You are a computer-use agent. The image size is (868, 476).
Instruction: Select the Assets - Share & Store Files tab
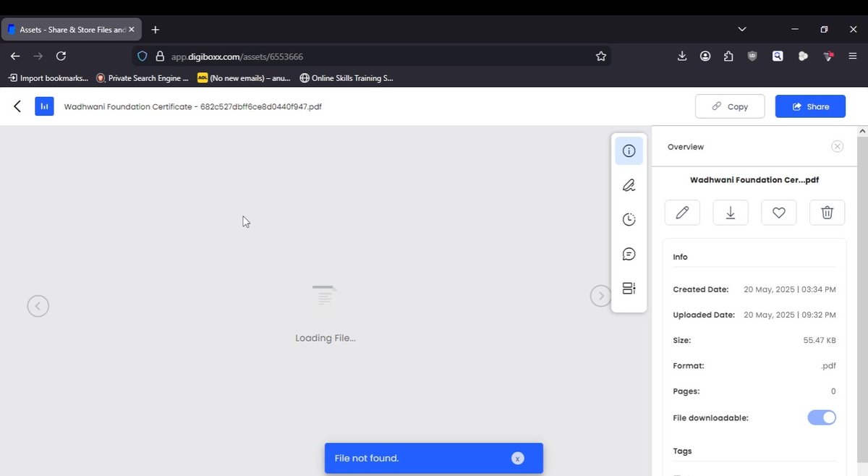(71, 30)
